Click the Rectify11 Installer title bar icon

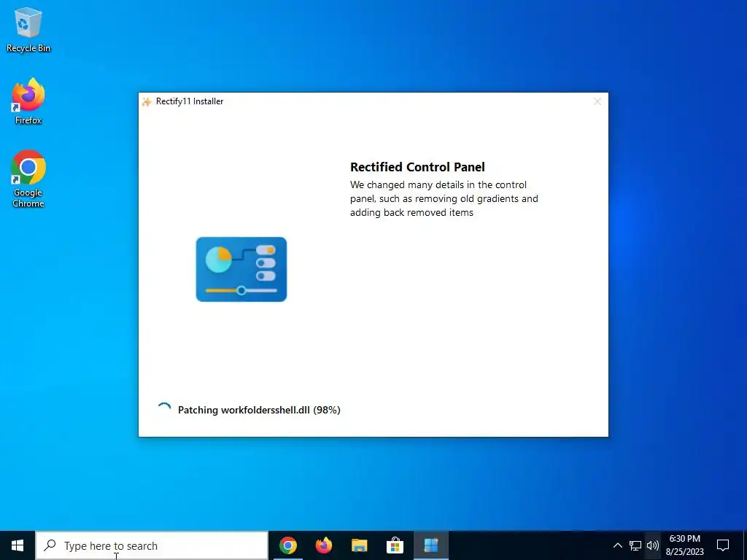tap(147, 101)
